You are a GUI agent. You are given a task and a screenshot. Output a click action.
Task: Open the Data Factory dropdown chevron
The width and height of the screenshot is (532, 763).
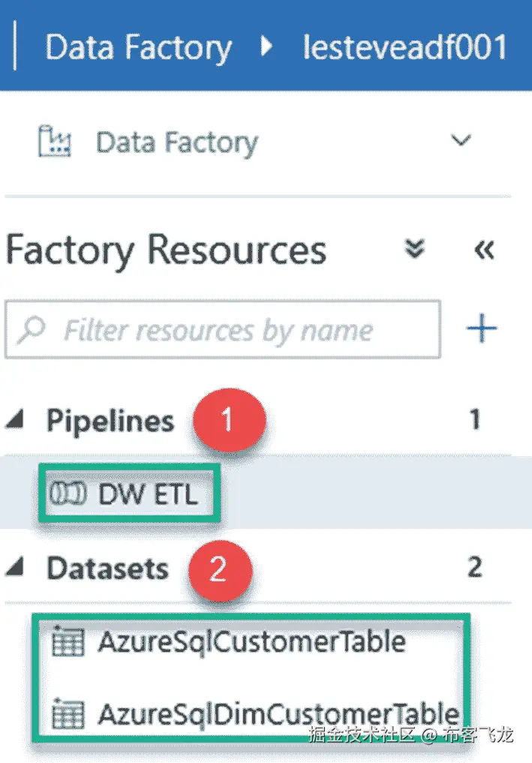pyautogui.click(x=461, y=140)
